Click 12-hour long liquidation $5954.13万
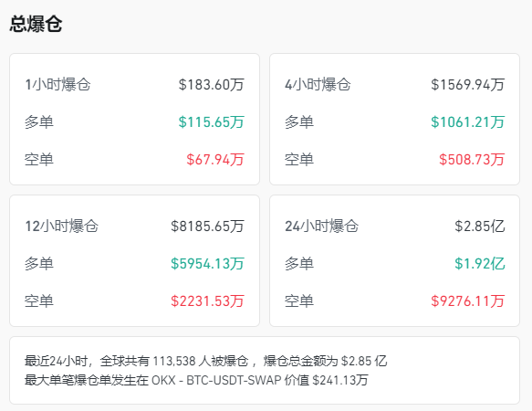This screenshot has height=411, width=532. click(207, 264)
